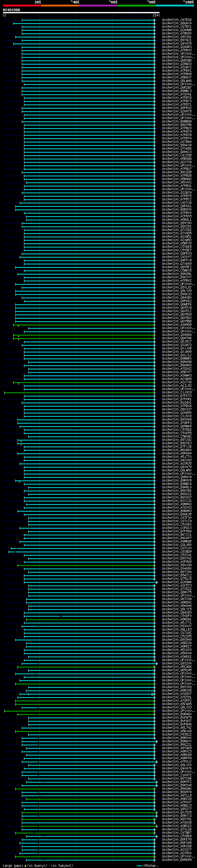Select hit UniRef100_B9T292
The height and width of the screenshot is (868, 197).
coord(176,440)
